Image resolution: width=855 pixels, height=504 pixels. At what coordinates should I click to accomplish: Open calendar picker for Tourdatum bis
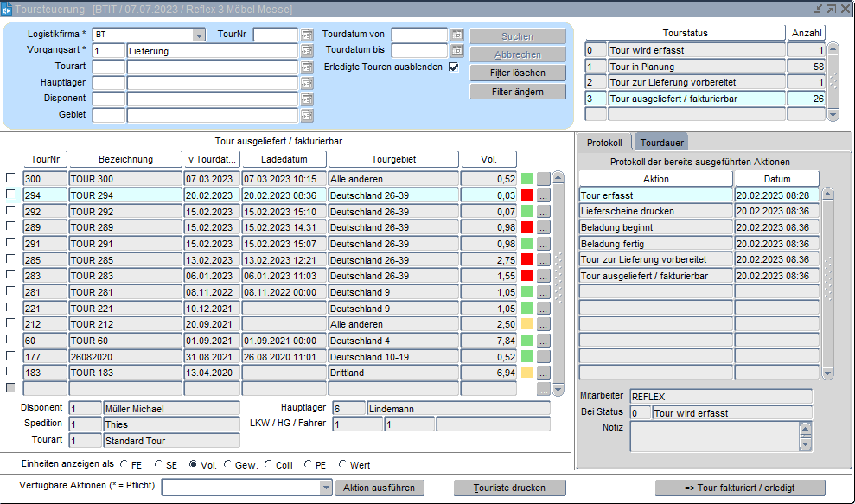click(457, 51)
